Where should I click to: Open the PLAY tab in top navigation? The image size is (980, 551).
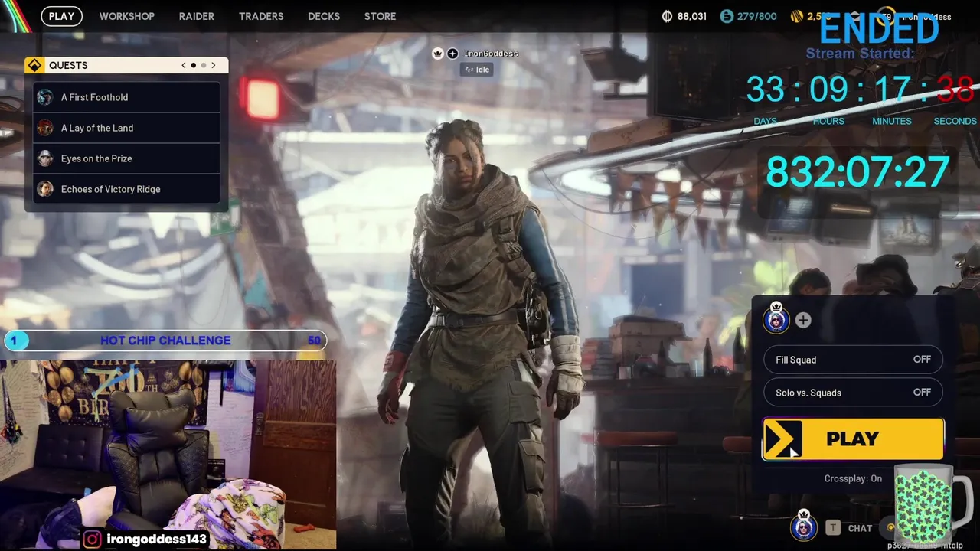tap(61, 16)
